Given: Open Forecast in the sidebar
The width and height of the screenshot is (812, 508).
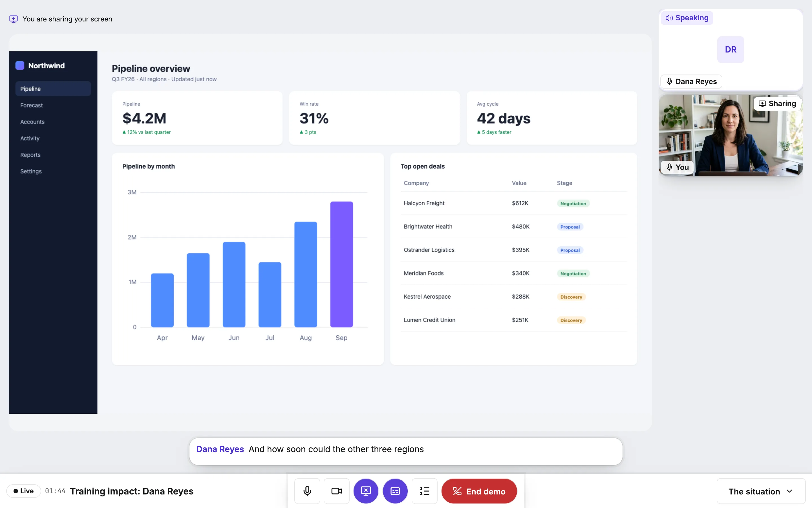Looking at the screenshot, I should pos(53,105).
